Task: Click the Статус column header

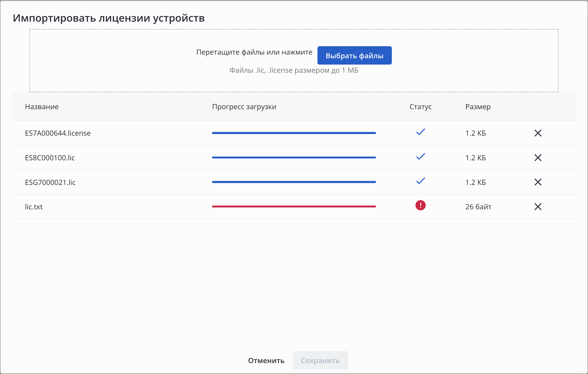Action: pyautogui.click(x=420, y=107)
